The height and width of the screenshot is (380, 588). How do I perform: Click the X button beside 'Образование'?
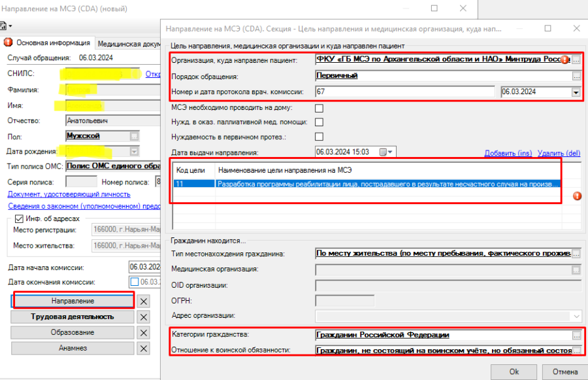pos(144,332)
